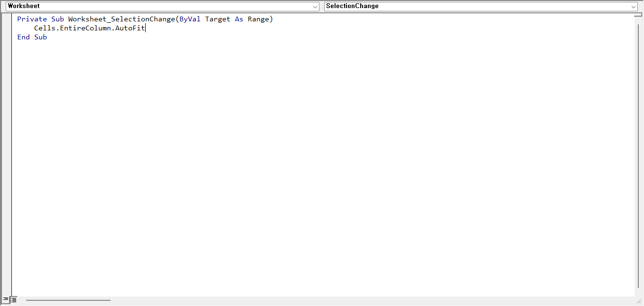Click the split bar above vertical scrollbar
This screenshot has height=306, width=644.
(x=638, y=15)
